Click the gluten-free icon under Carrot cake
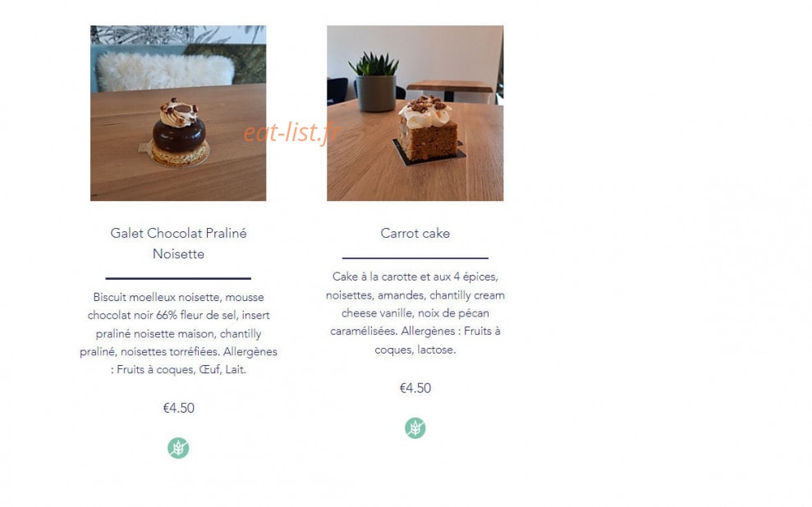This screenshot has height=507, width=812. 415,428
